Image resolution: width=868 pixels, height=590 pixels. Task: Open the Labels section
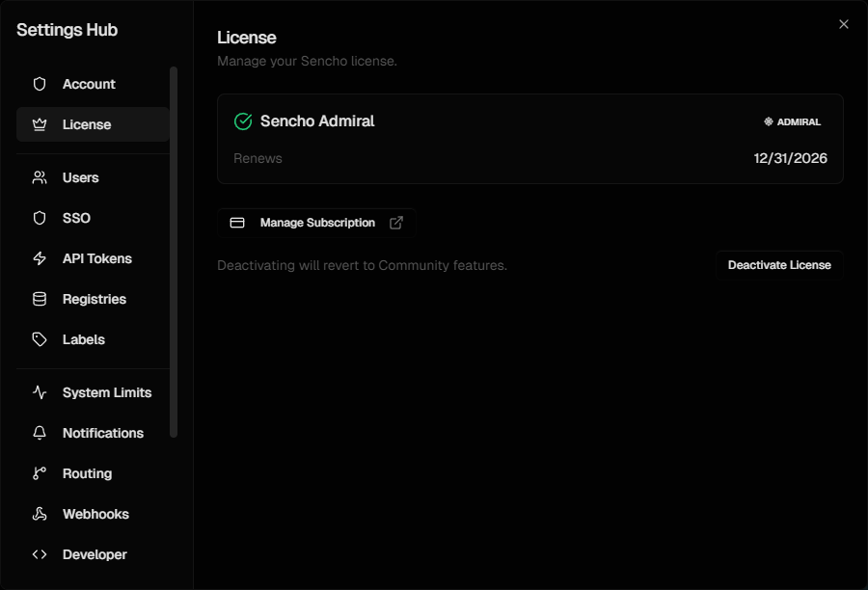[x=93, y=339]
